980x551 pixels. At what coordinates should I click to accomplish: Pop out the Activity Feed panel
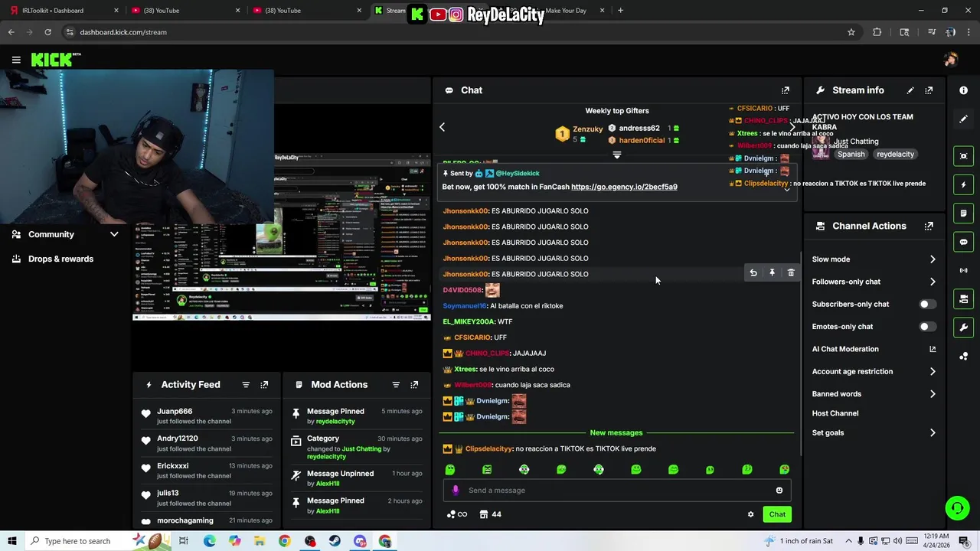(264, 385)
